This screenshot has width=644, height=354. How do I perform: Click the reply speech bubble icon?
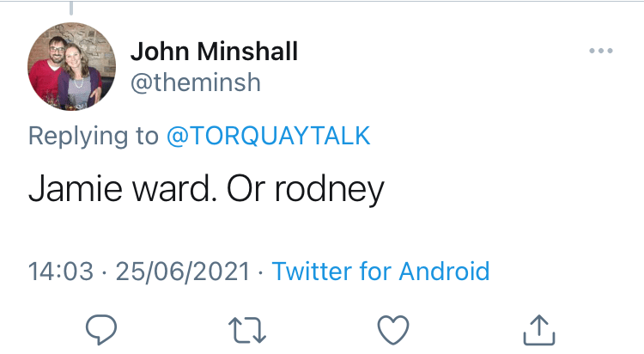100,327
